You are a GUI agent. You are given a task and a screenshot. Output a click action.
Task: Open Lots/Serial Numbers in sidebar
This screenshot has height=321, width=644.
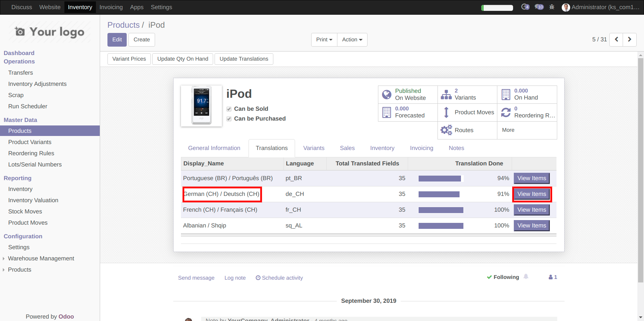[x=35, y=164]
